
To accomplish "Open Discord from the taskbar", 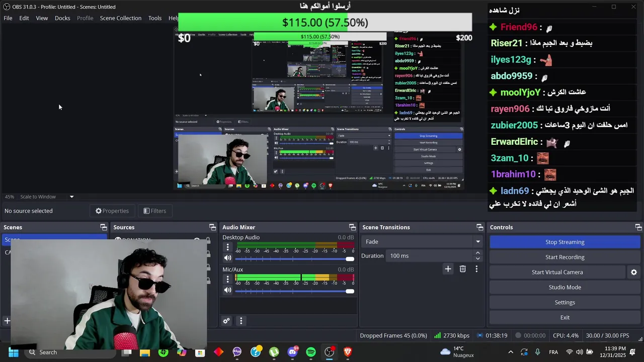I will [292, 352].
